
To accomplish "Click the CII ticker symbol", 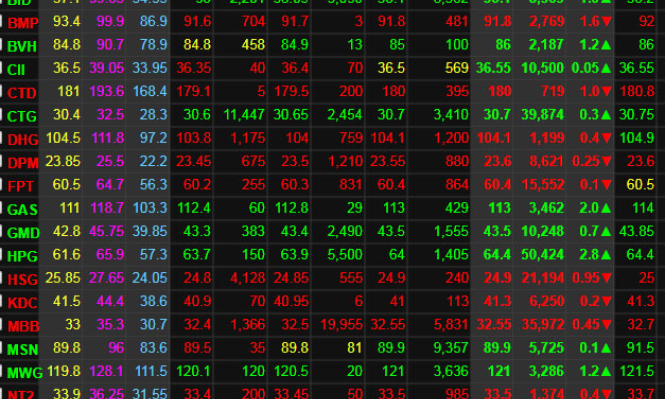I will [16, 69].
